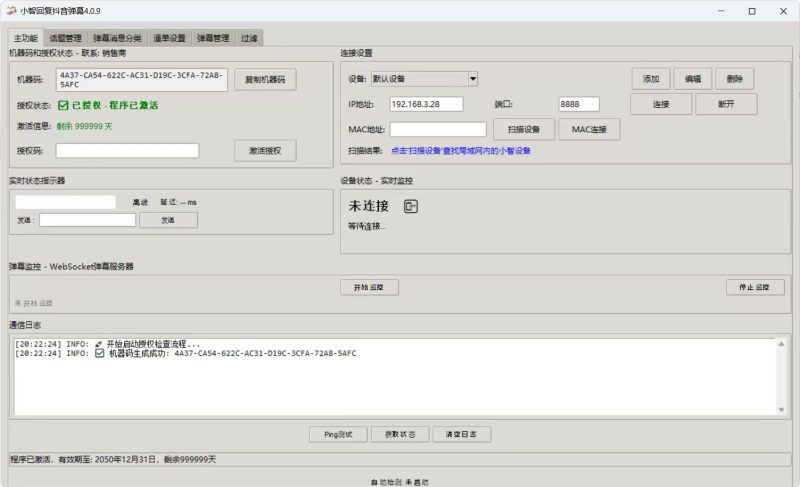Click the log scrollbar up arrow
This screenshot has width=800, height=487.
coord(781,344)
